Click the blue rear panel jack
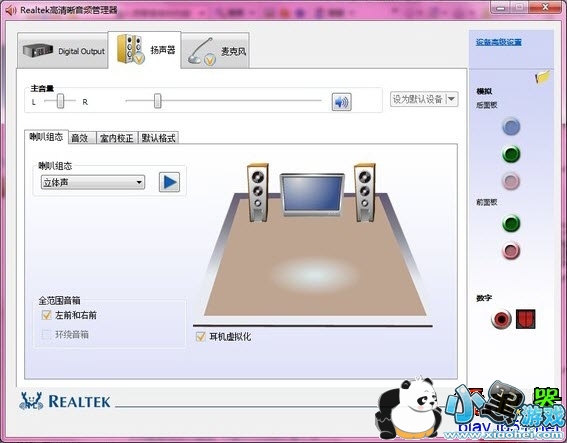Image resolution: width=567 pixels, height=443 pixels. point(511,127)
